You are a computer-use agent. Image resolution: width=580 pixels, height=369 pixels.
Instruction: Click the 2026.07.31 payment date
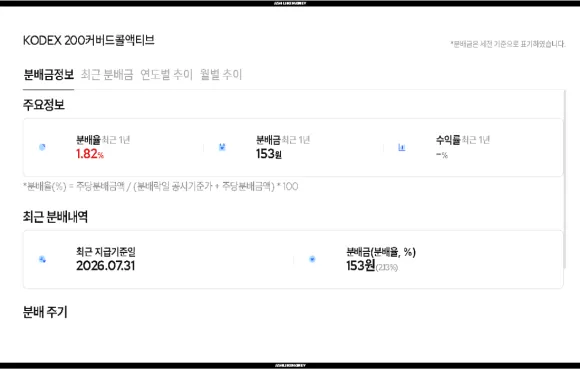(106, 266)
